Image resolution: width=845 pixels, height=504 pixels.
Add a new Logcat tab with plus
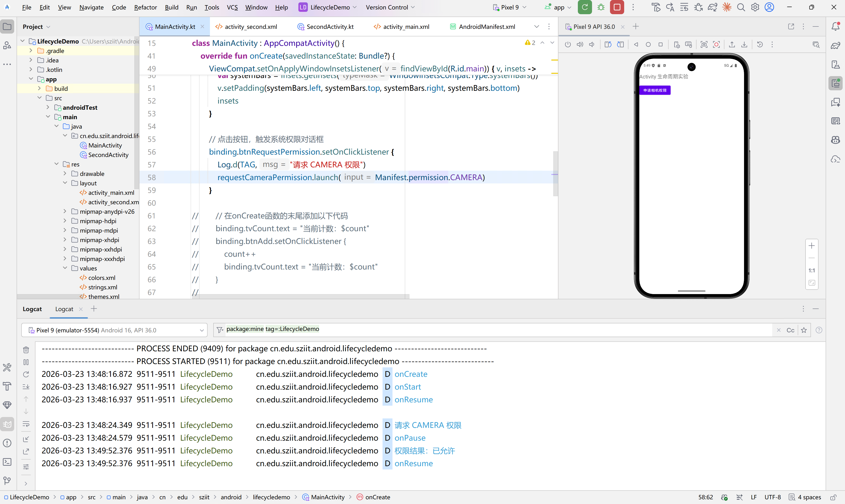94,309
